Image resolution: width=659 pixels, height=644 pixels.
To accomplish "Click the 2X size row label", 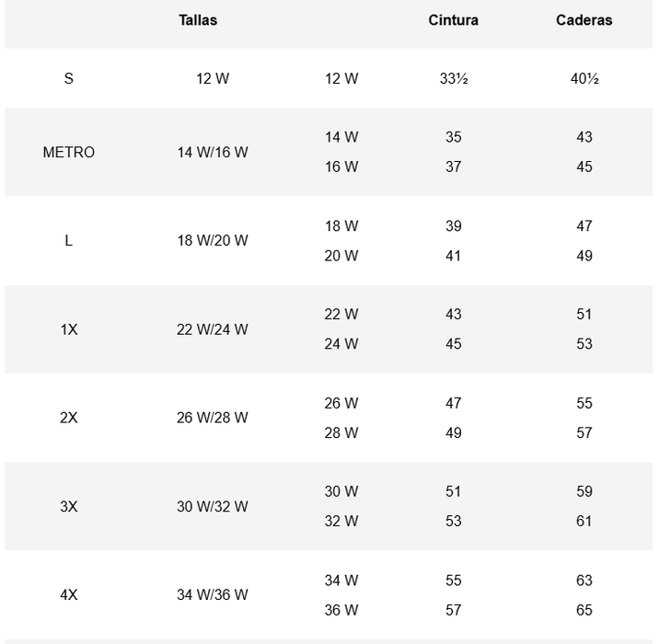I will (x=69, y=418).
